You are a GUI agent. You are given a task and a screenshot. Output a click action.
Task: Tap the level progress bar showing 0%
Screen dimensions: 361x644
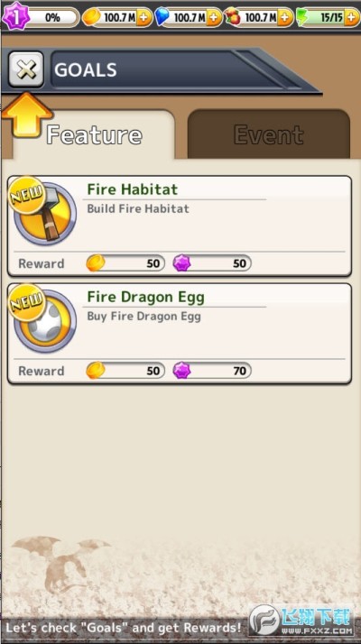coord(51,18)
